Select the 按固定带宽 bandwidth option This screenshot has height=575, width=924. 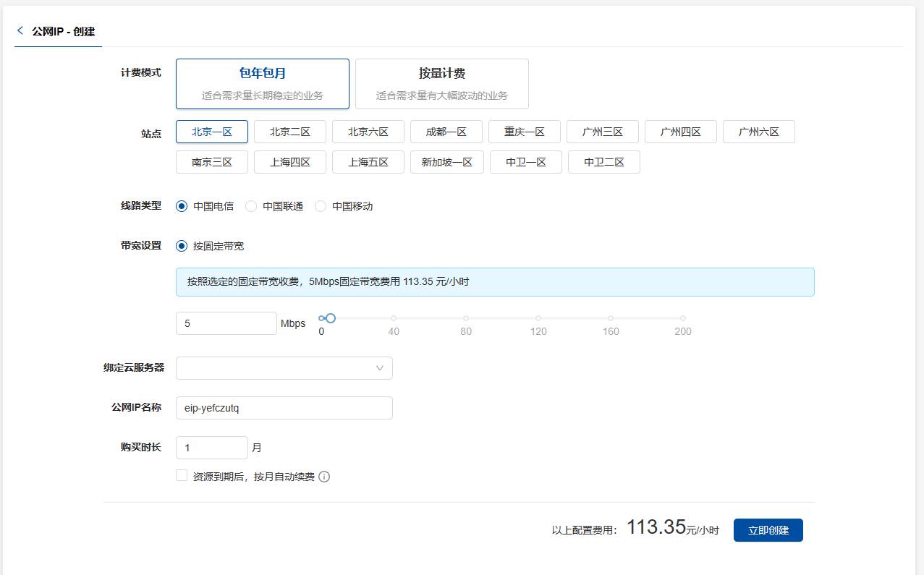[x=182, y=246]
